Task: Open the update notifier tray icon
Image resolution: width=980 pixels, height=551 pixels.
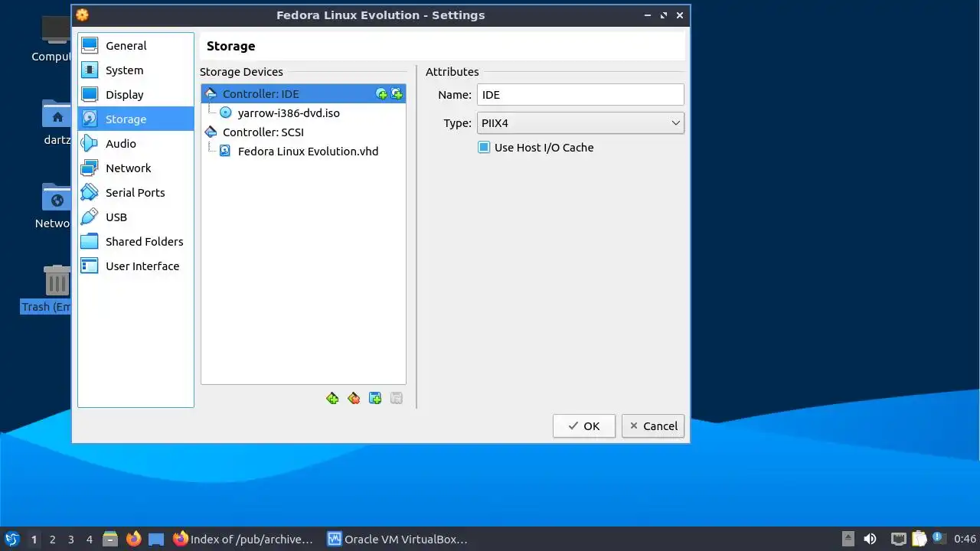Action: coord(939,539)
